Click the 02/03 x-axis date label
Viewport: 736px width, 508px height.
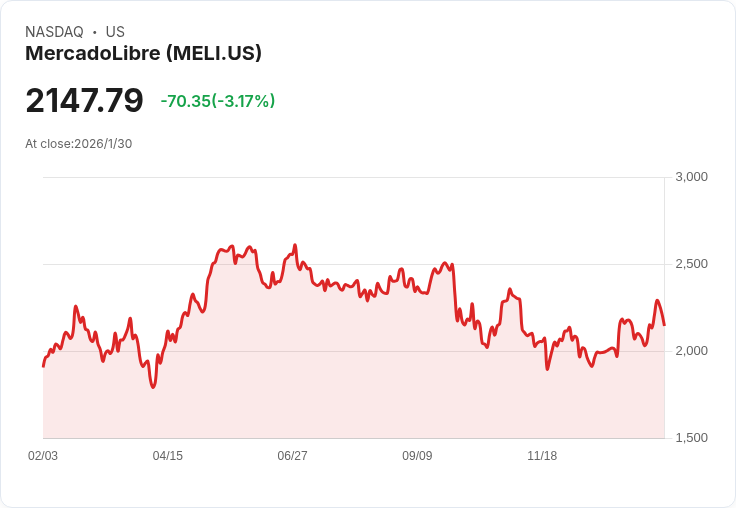pyautogui.click(x=43, y=455)
